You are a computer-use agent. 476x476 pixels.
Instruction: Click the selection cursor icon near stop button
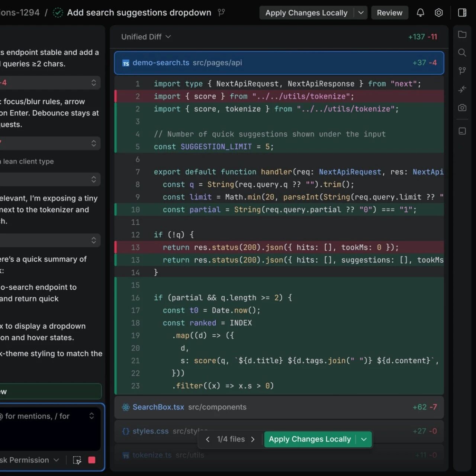tap(77, 460)
